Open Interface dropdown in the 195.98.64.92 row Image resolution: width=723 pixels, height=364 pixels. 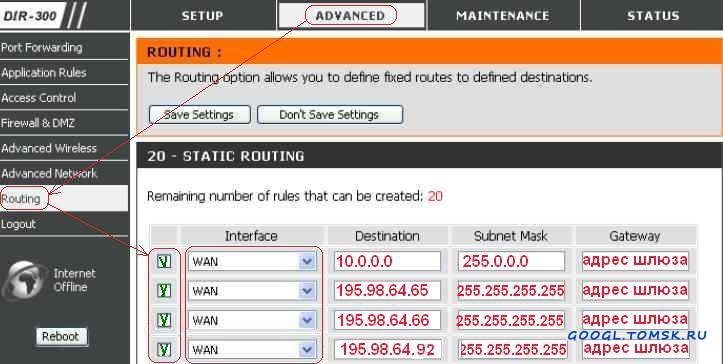[x=252, y=350]
